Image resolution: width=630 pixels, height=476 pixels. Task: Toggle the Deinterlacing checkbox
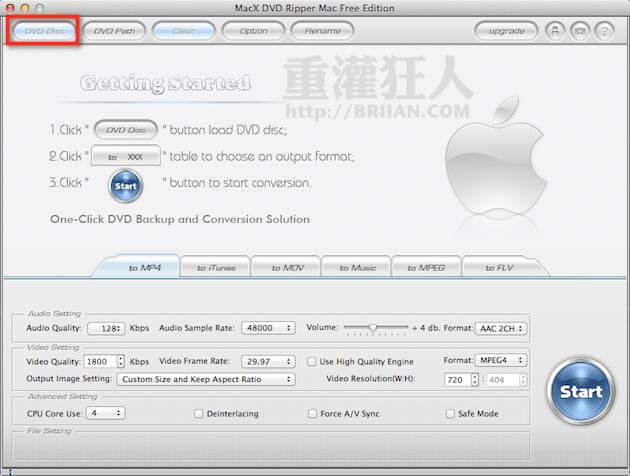pos(198,413)
